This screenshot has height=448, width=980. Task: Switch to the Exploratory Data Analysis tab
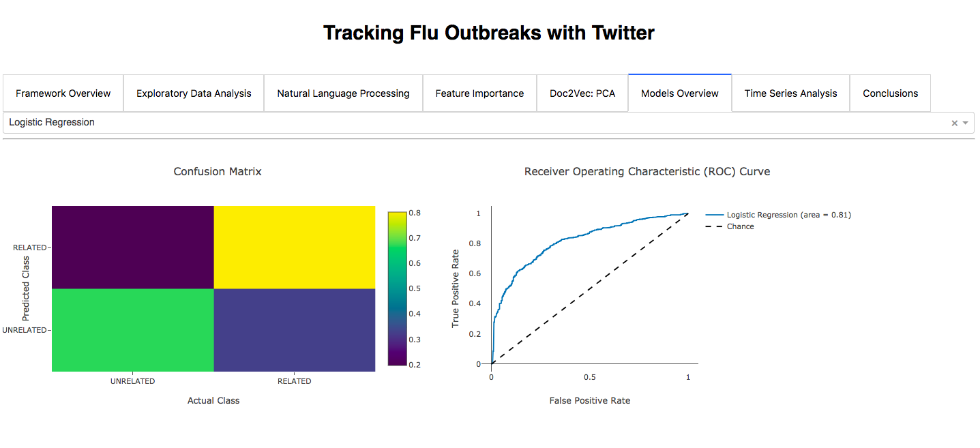coord(194,93)
